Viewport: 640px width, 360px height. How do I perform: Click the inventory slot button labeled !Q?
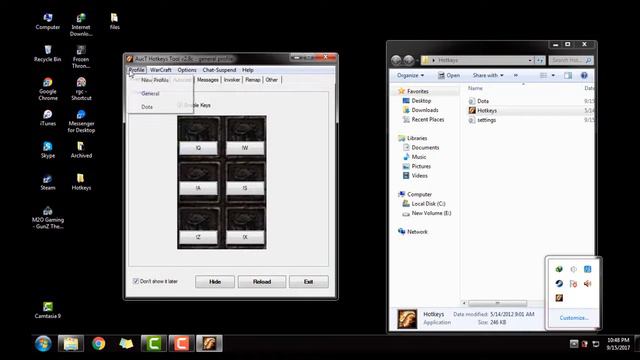(198, 148)
